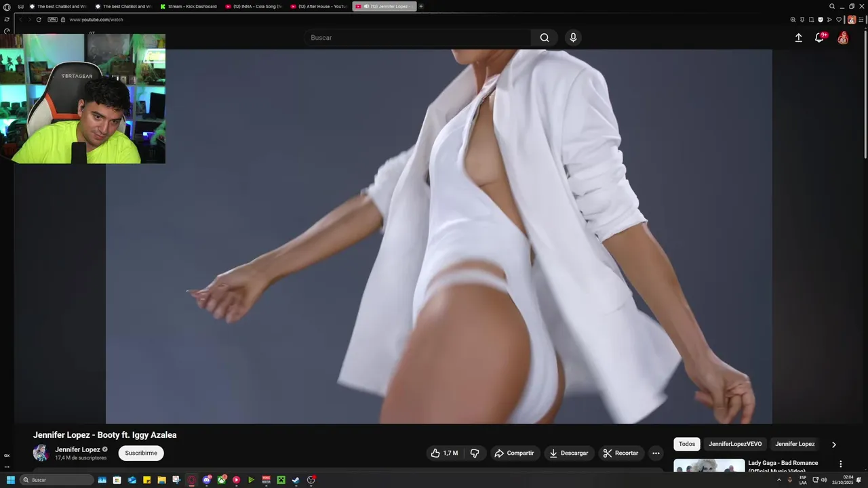Screen dimensions: 868x488
Task: Open Microsoft Store from taskbar
Action: pyautogui.click(x=117, y=480)
